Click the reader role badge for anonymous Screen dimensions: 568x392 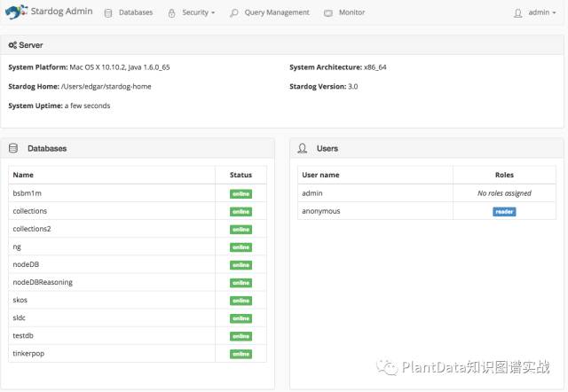pos(504,211)
